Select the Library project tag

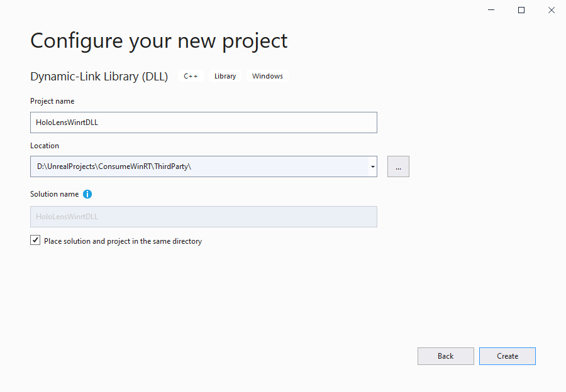click(x=225, y=75)
